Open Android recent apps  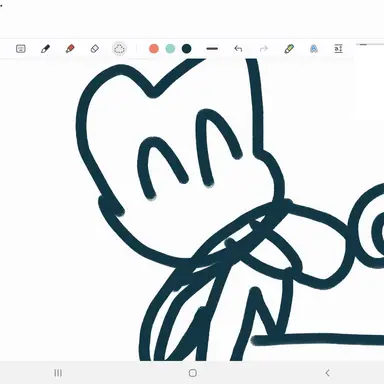tap(58, 373)
